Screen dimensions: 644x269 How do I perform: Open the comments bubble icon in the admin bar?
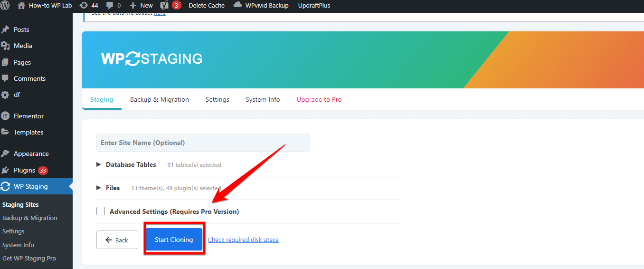coord(110,6)
